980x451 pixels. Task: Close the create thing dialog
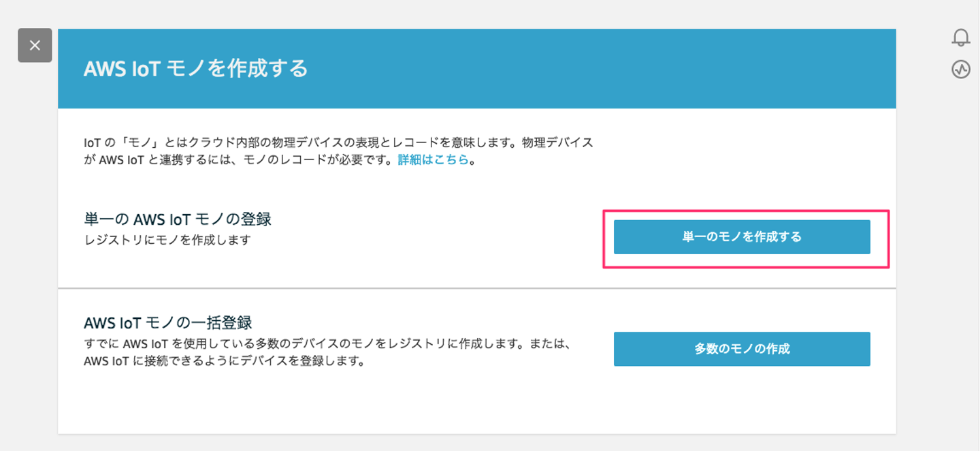[x=35, y=46]
